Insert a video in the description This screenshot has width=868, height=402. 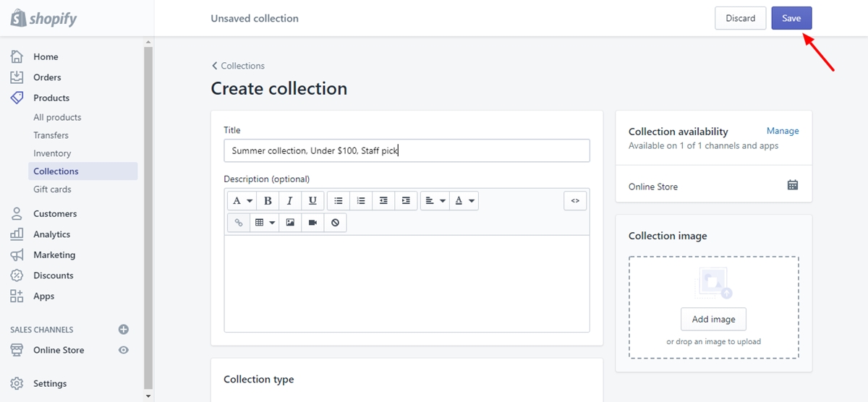tap(312, 223)
